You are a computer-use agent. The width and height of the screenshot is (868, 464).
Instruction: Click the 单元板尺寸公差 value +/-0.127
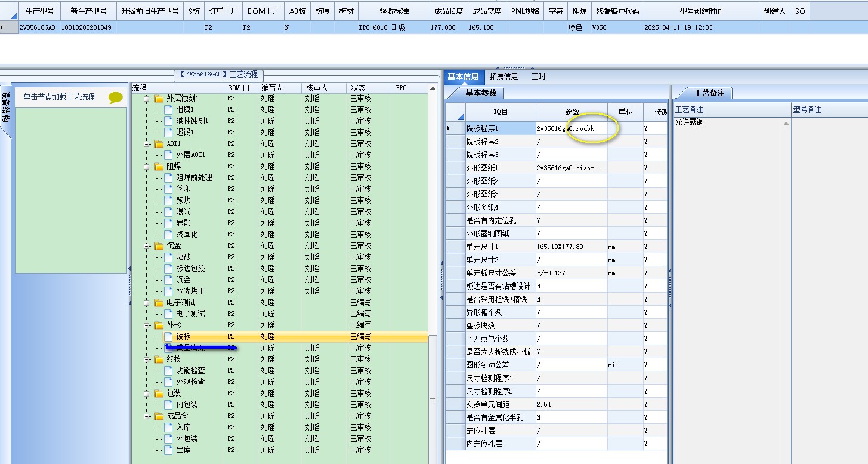[x=572, y=273]
